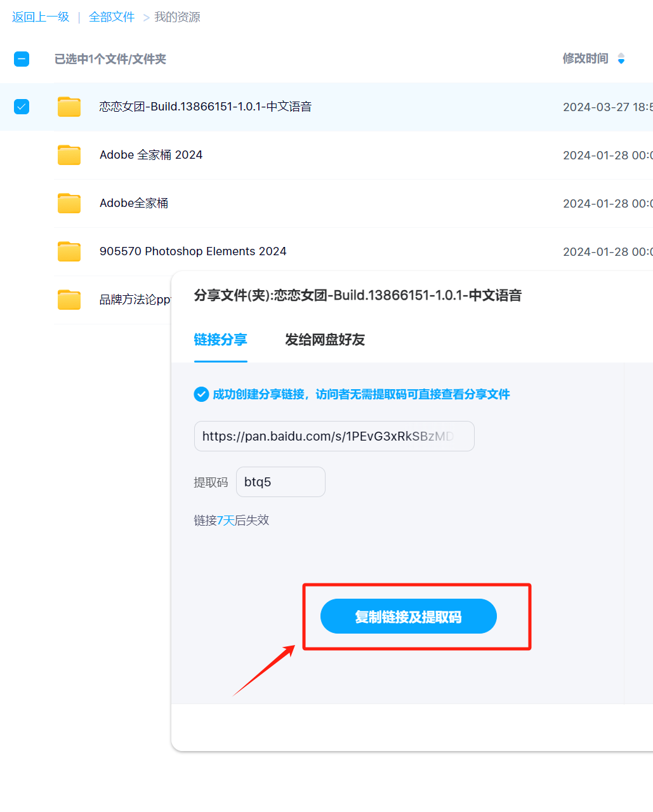Viewport: 653px width, 812px height.
Task: Click the success checkmark icon
Action: (201, 394)
